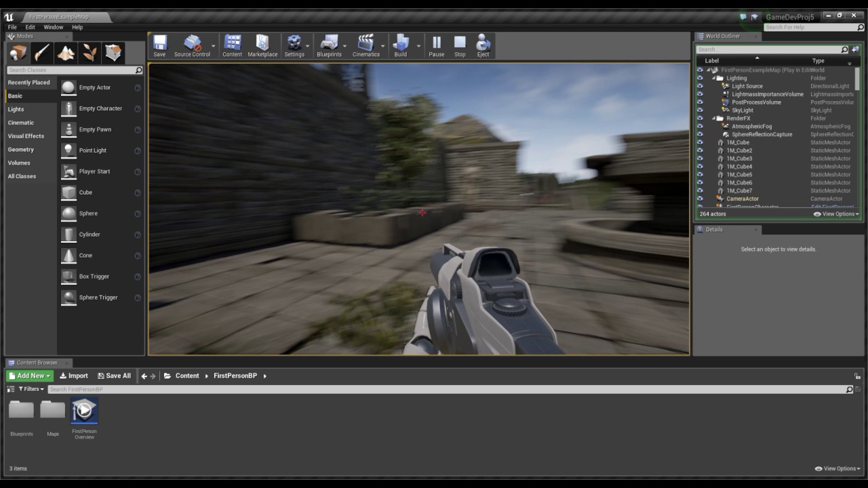This screenshot has width=868, height=488.
Task: Open the Window menu
Action: (x=54, y=27)
